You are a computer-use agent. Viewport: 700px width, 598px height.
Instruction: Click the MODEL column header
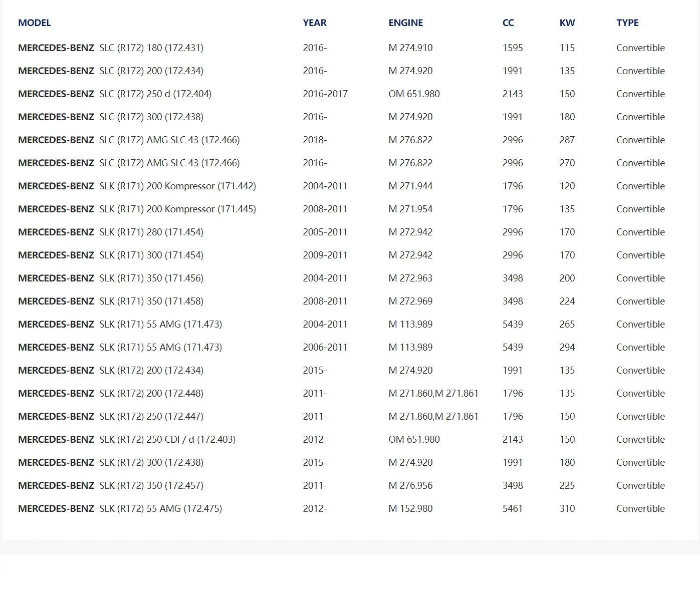tap(35, 23)
